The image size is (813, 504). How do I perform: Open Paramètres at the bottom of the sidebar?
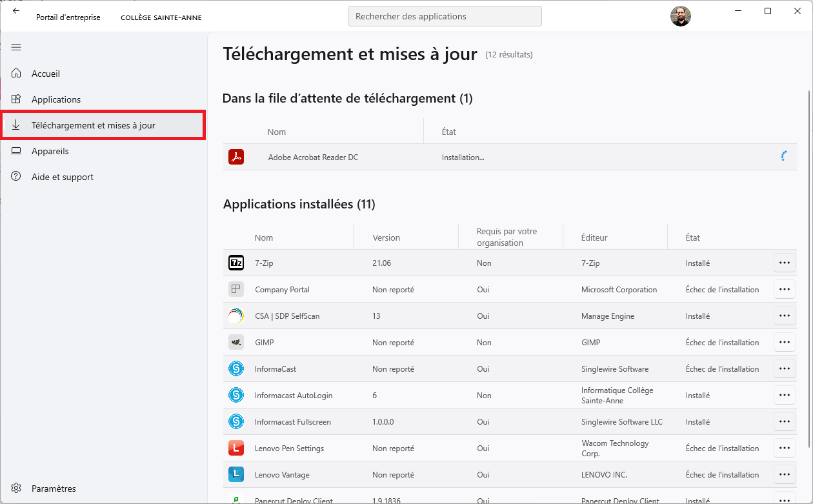54,489
